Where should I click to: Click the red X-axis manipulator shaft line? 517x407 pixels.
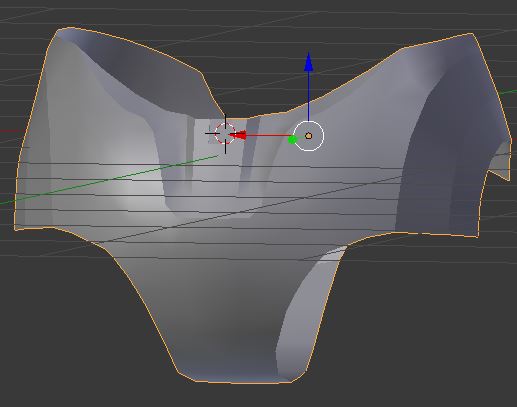(269, 135)
